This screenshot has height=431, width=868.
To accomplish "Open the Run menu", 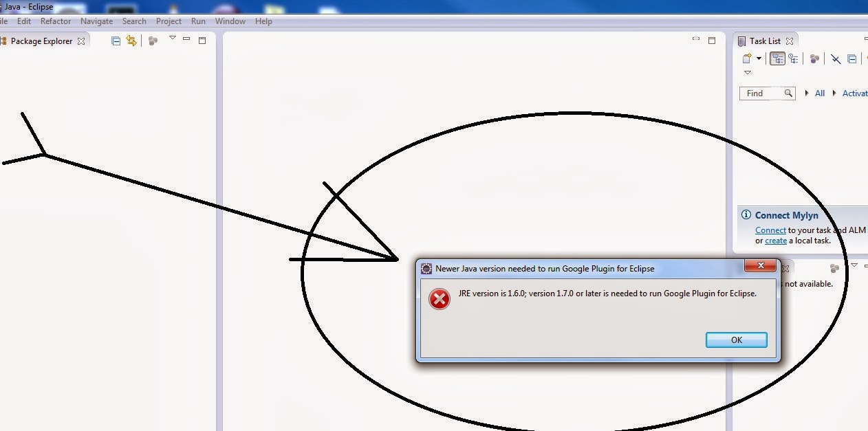I will 198,21.
